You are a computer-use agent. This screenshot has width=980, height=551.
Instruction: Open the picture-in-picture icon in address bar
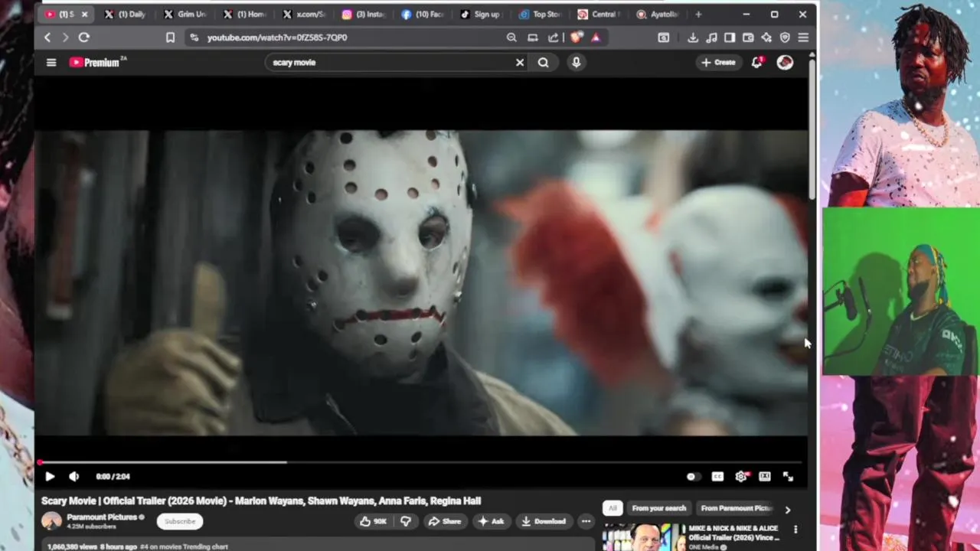pos(533,37)
